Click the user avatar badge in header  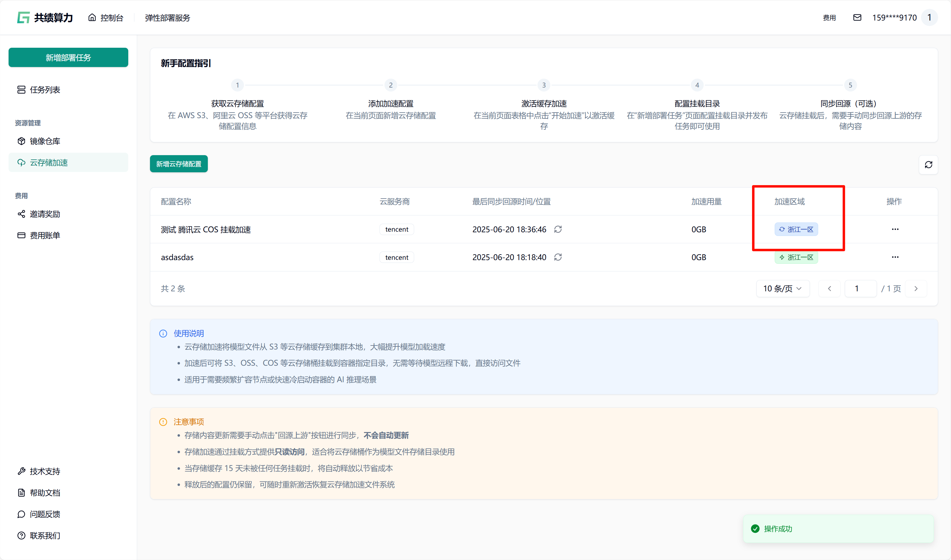pos(929,17)
